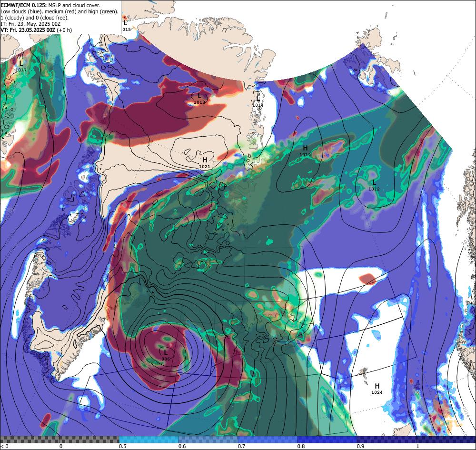This screenshot has width=476, height=450.
Task: Click the '0.5' color scale label
Action: click(x=123, y=446)
